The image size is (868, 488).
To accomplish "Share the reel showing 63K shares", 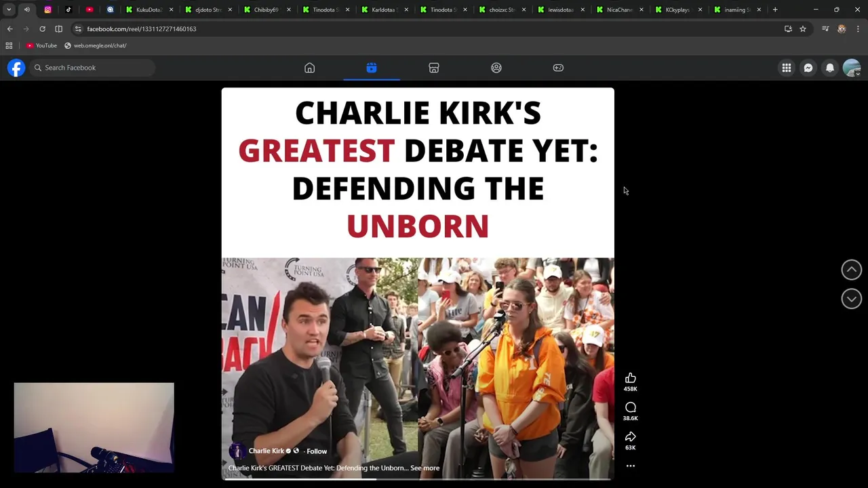I will pos(631,436).
